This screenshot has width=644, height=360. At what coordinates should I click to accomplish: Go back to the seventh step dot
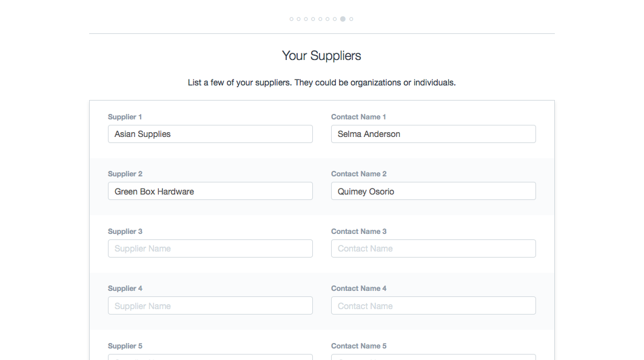coord(335,19)
